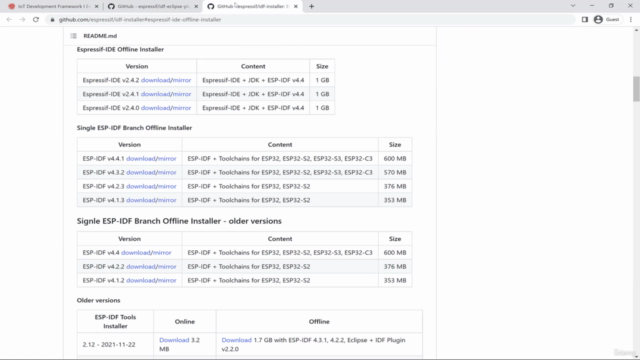Click the Online Download 3.2 MB link
Image resolution: width=640 pixels, height=360 pixels.
(x=174, y=340)
